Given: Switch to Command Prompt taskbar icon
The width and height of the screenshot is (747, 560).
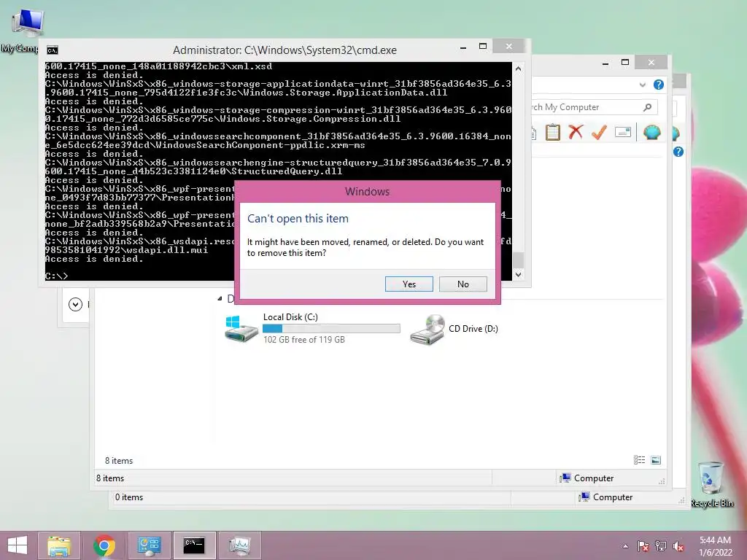Looking at the screenshot, I should (x=194, y=545).
